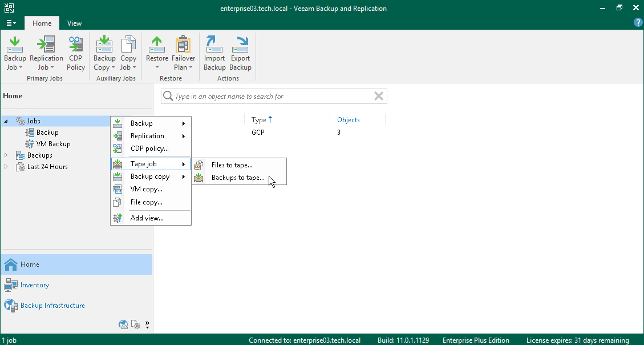Image resolution: width=644 pixels, height=345 pixels.
Task: Click the Enterprise Plus Edition status text
Action: [x=476, y=340]
